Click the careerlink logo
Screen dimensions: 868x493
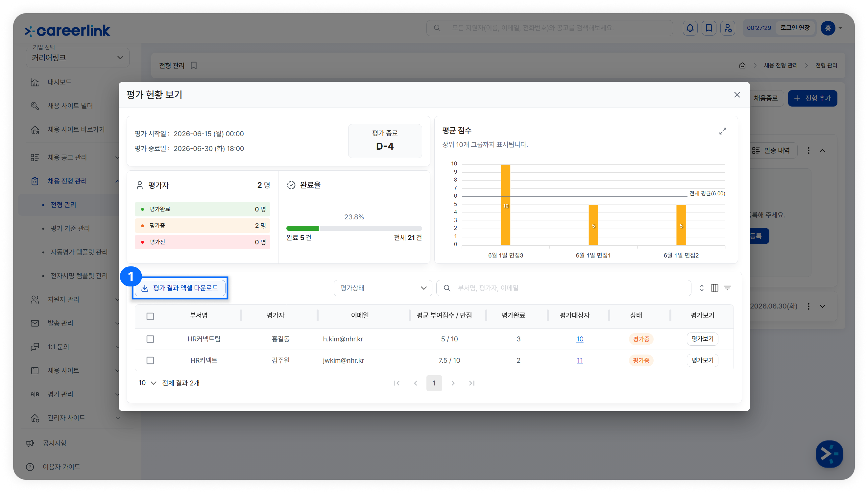(x=67, y=31)
